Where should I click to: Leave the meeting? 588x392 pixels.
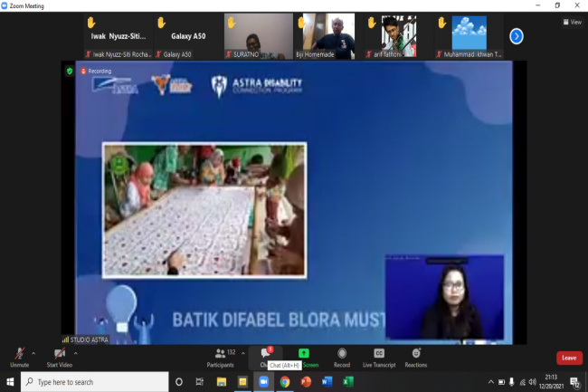coord(569,358)
